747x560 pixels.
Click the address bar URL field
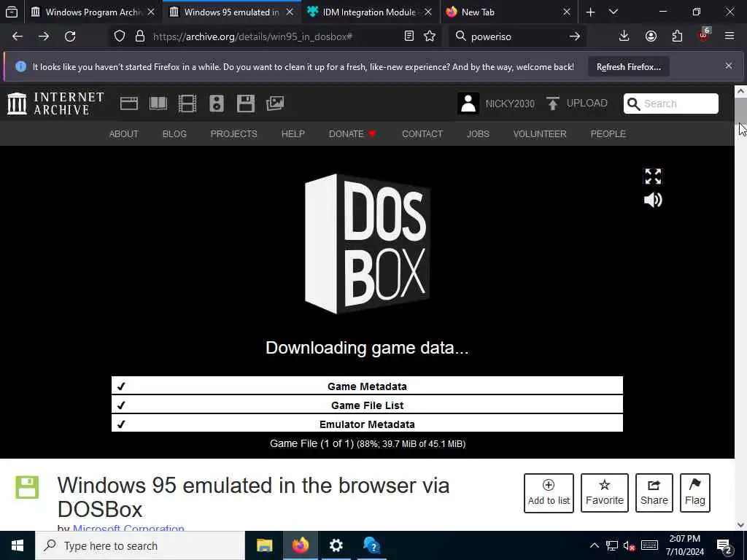[x=275, y=36]
